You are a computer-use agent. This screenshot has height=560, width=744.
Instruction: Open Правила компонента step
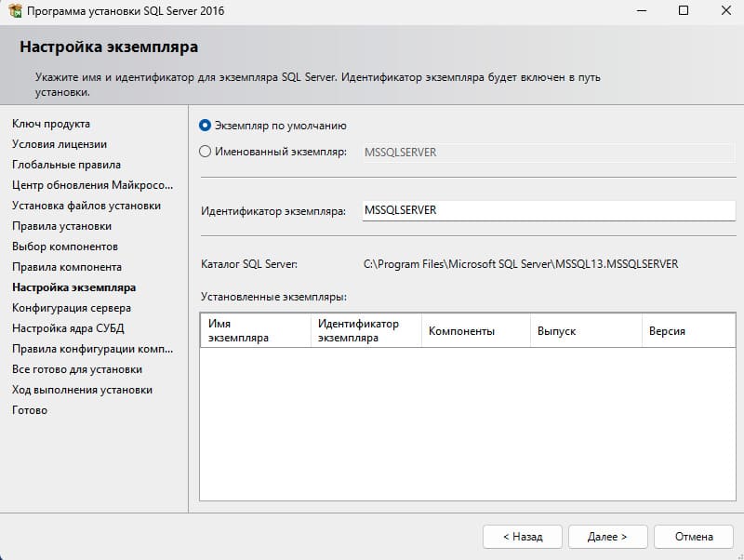(x=67, y=267)
